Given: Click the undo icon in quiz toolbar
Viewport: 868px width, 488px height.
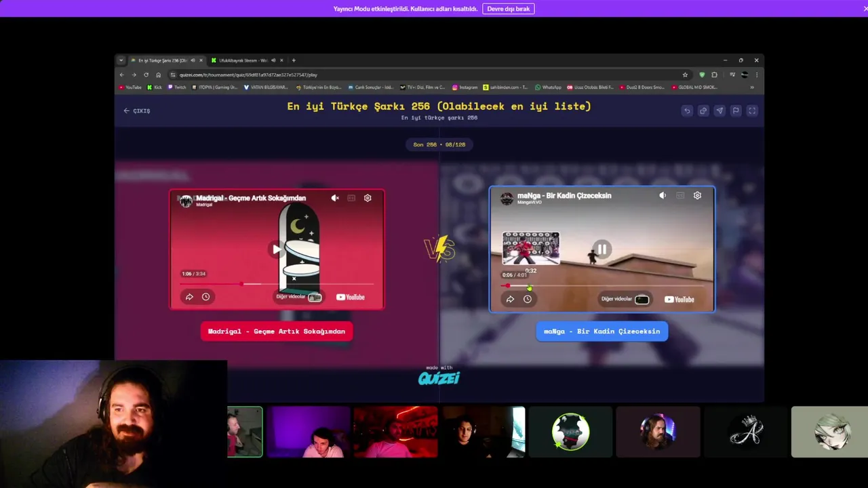Looking at the screenshot, I should [687, 110].
